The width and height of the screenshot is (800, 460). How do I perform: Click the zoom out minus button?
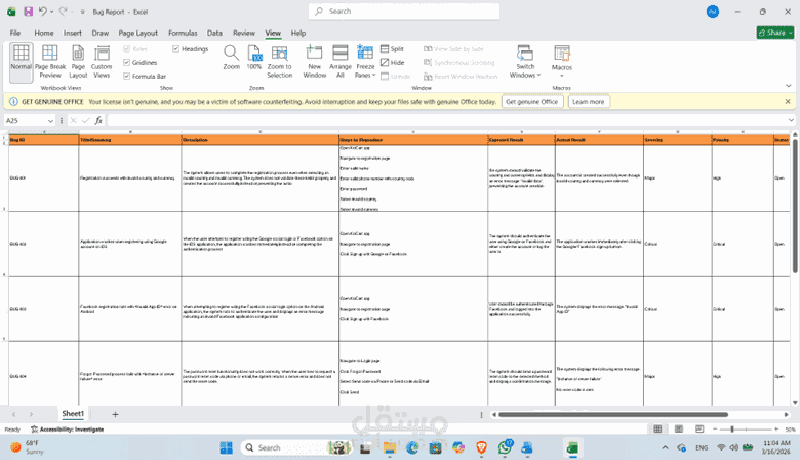point(715,429)
